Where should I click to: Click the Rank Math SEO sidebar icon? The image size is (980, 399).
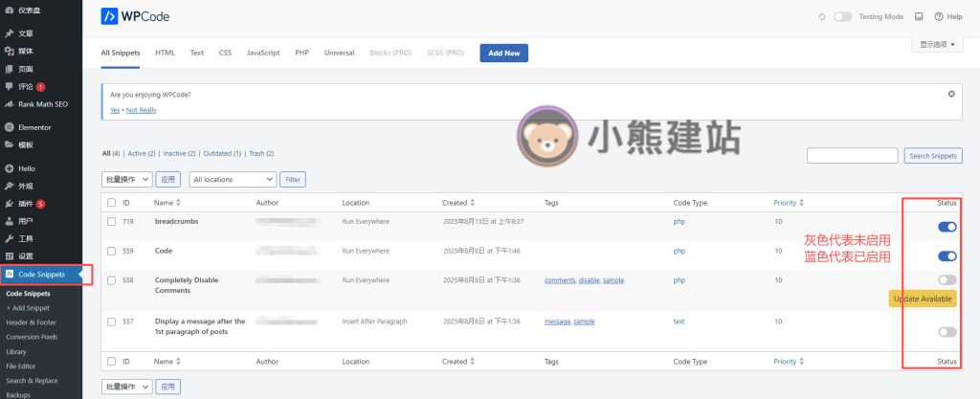[9, 104]
